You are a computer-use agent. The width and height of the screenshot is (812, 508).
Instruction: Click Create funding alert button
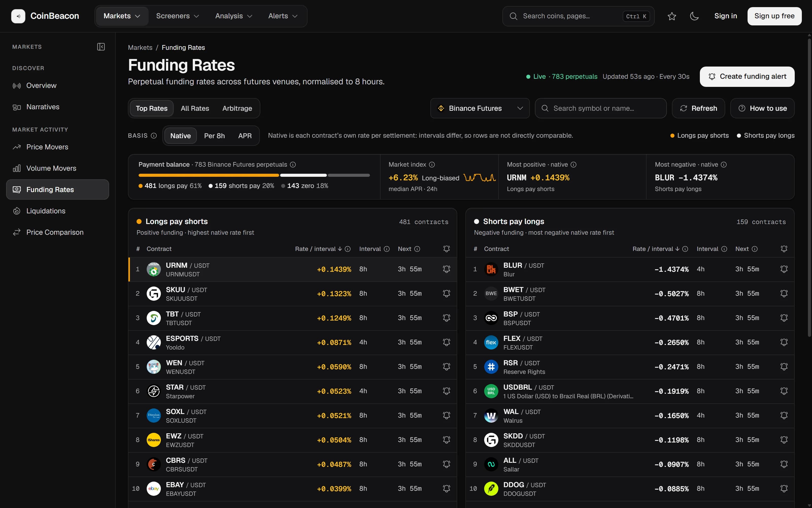pyautogui.click(x=747, y=77)
